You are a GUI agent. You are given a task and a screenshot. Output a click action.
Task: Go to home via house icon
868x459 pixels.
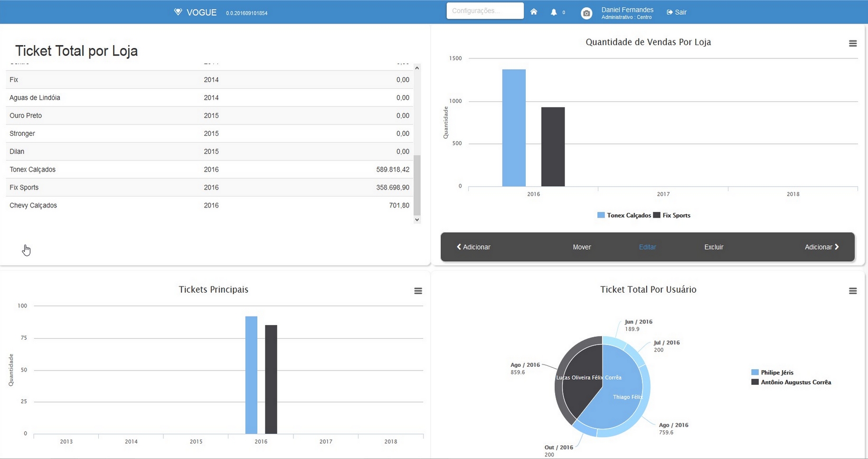click(x=534, y=12)
